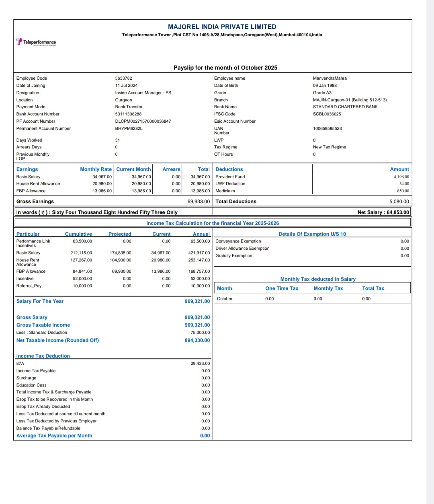Click the Projected column header
Viewport: 434px width, 504px height.
(120, 234)
